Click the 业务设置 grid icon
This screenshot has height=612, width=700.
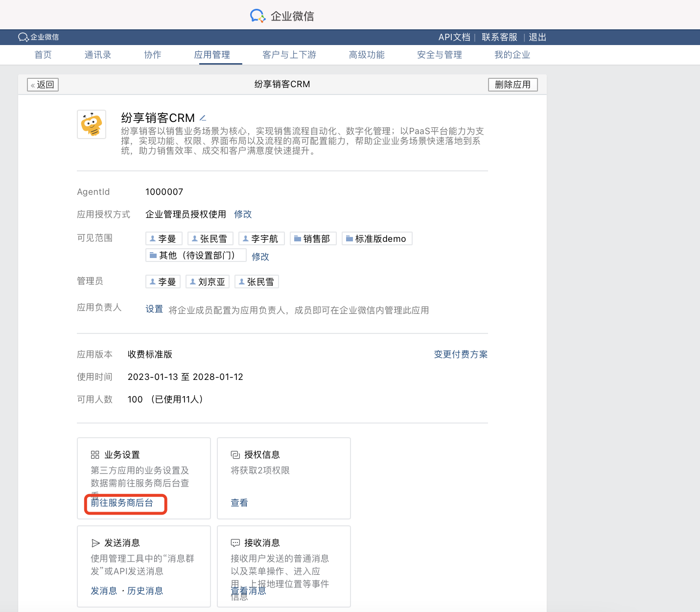pos(95,455)
